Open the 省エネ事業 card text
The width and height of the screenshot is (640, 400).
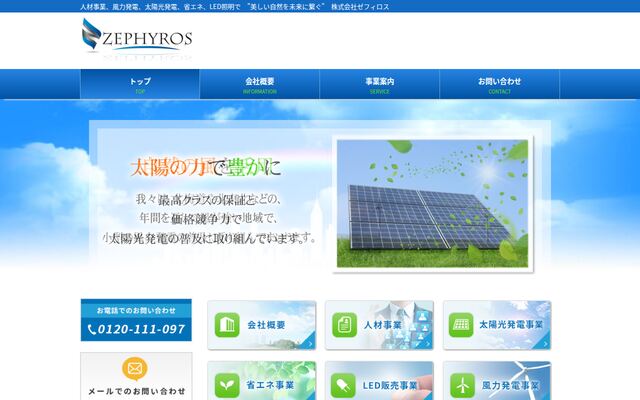pos(270,385)
